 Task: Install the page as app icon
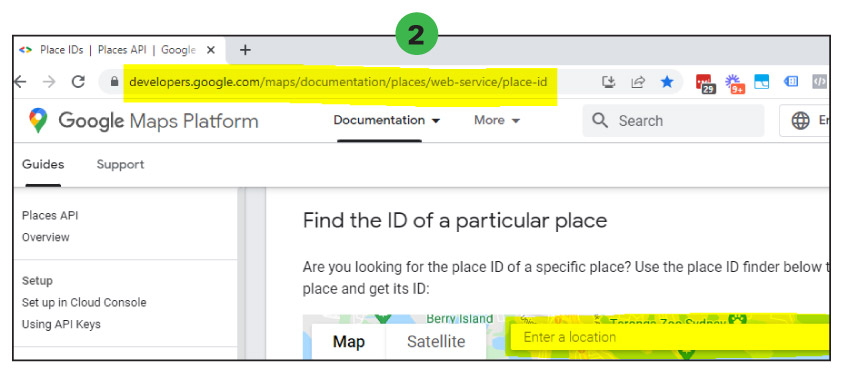point(608,82)
